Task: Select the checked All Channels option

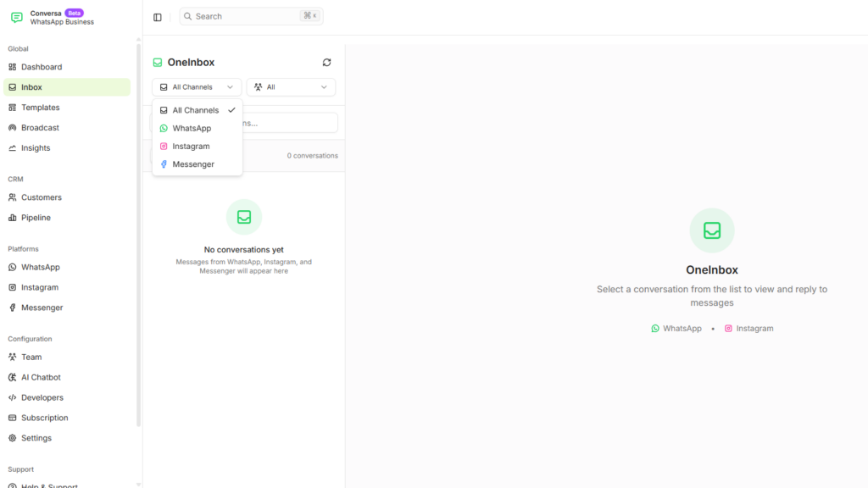Action: pos(196,110)
